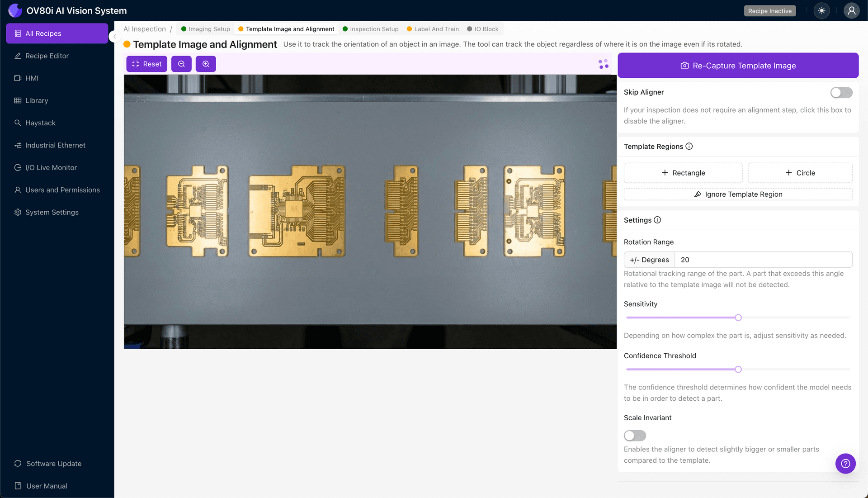Select the zoom in magnifier tool
868x498 pixels.
pyautogui.click(x=206, y=64)
